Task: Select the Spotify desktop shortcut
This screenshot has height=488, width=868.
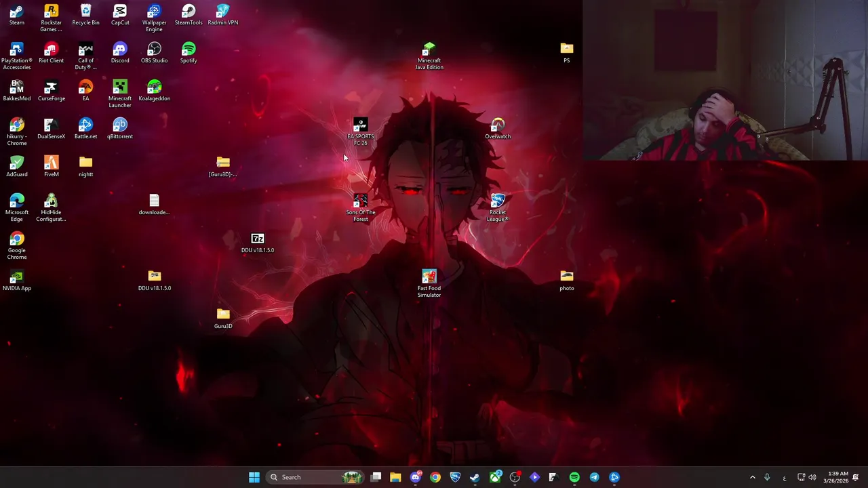Action: (189, 54)
